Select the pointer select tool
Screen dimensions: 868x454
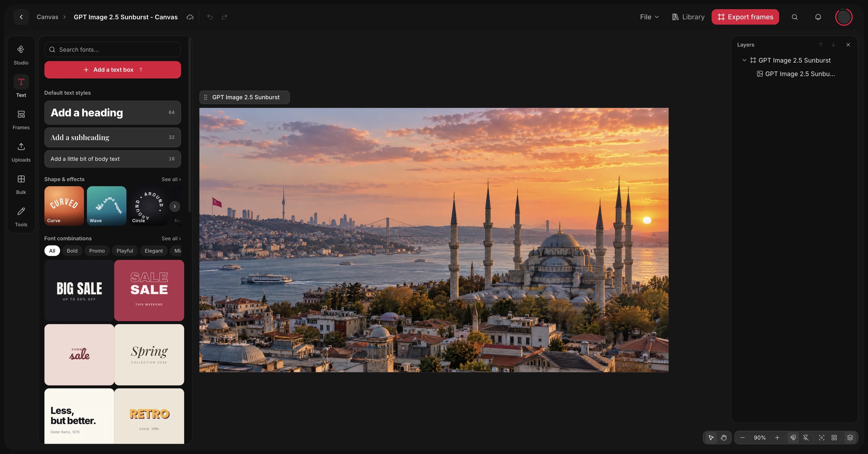(711, 438)
